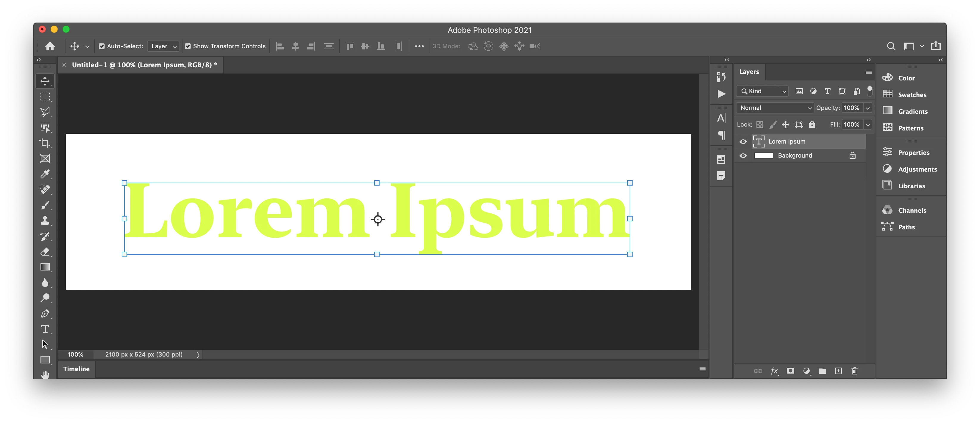Expand the Opacity slider arrow
Viewport: 980px width, 423px height.
click(868, 108)
